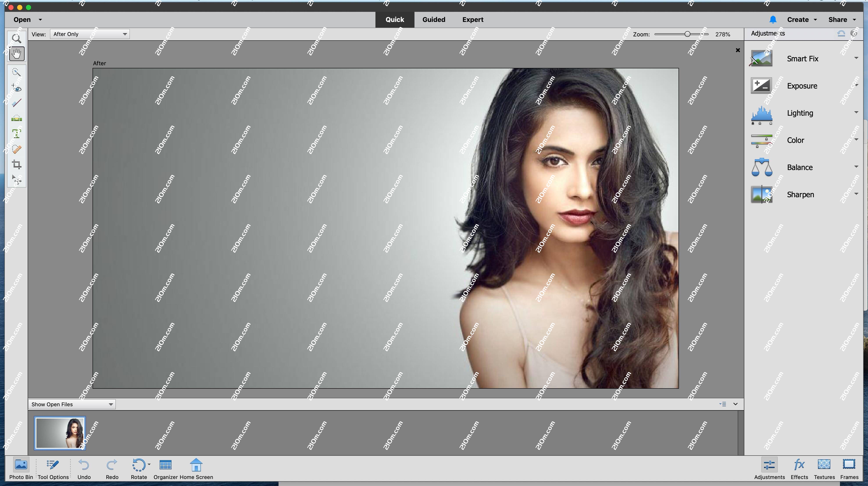The height and width of the screenshot is (486, 868).
Task: Select the Hand tool
Action: point(16,54)
